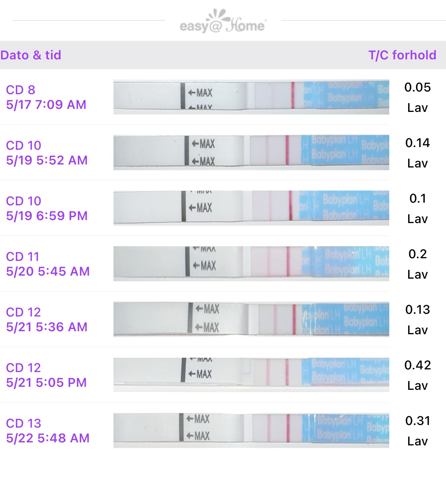Viewport: 446px width, 504px height.
Task: Open the CD 8 5/17 7:09 AM entry
Action: [46, 97]
